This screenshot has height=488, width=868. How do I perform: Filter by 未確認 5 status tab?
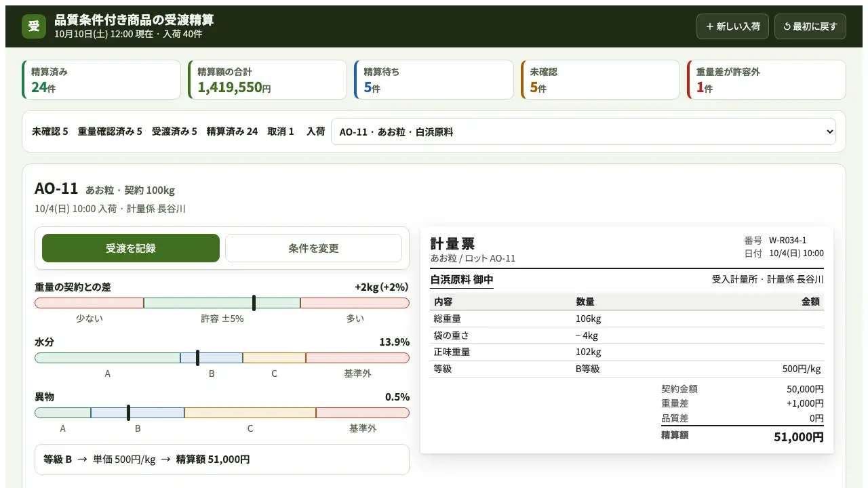pos(50,131)
